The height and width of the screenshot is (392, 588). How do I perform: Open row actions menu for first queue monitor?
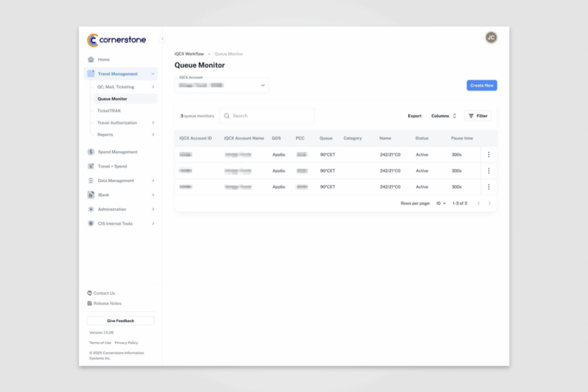(x=489, y=154)
